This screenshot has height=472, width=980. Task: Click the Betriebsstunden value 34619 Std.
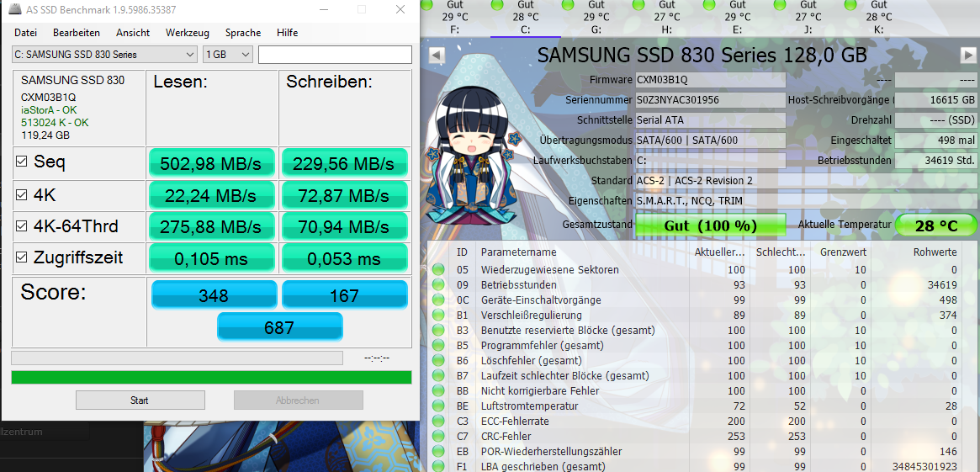click(x=935, y=161)
